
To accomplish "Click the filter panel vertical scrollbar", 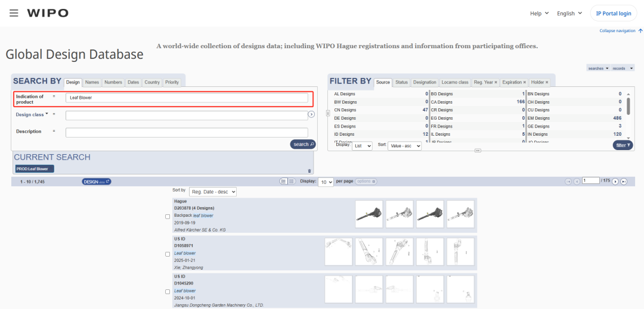I will [628, 106].
